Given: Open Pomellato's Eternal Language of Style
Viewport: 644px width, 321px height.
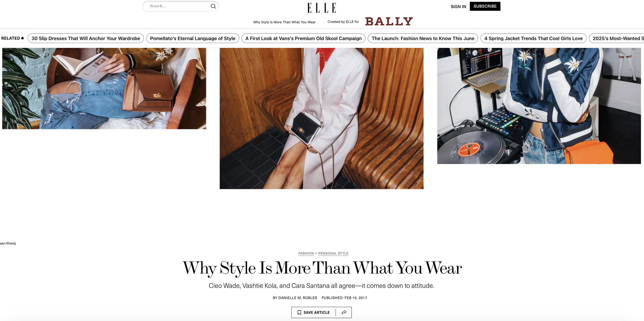Looking at the screenshot, I should point(193,38).
